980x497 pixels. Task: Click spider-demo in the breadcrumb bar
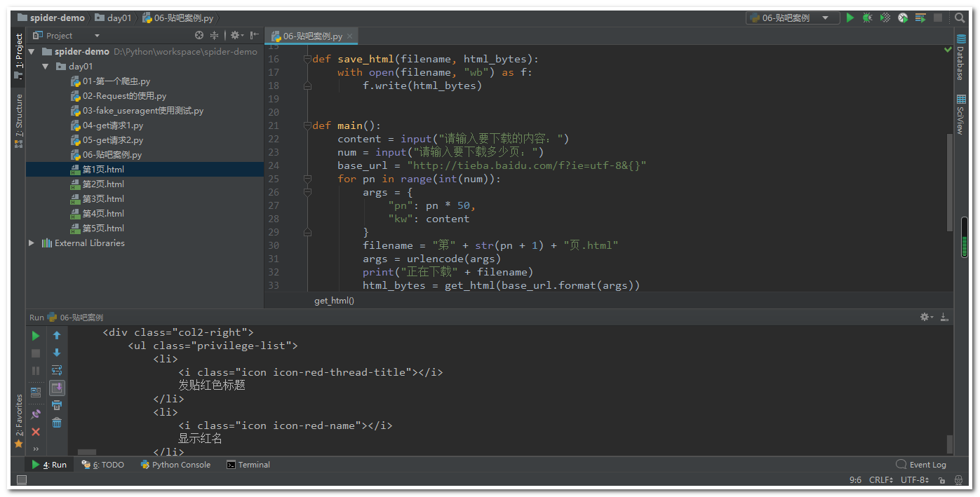coord(51,18)
